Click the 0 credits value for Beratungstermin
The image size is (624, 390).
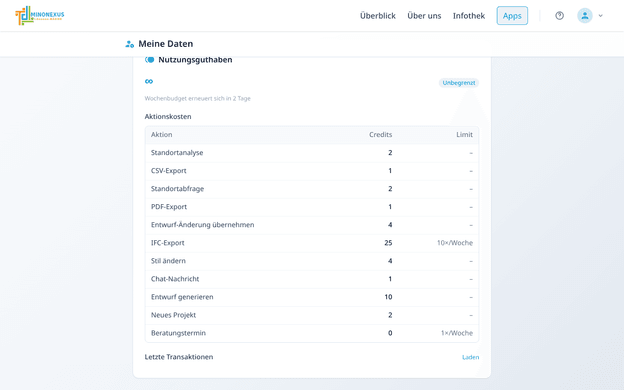pyautogui.click(x=390, y=333)
